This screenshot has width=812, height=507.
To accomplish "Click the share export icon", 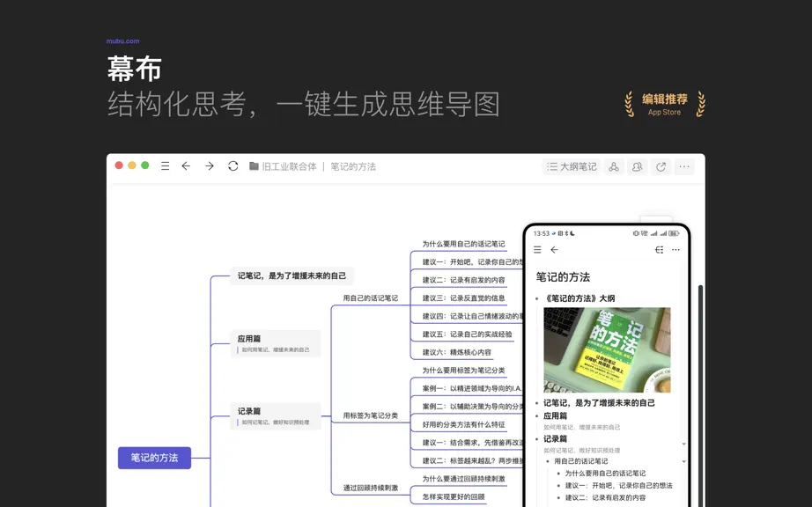I will pyautogui.click(x=661, y=166).
